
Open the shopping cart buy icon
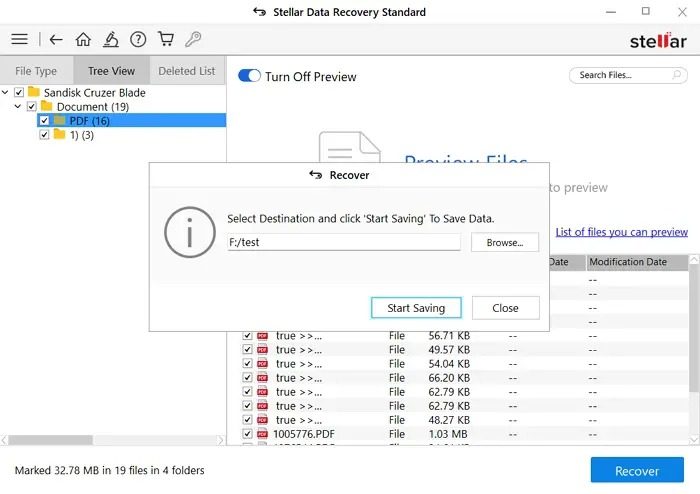tap(166, 39)
